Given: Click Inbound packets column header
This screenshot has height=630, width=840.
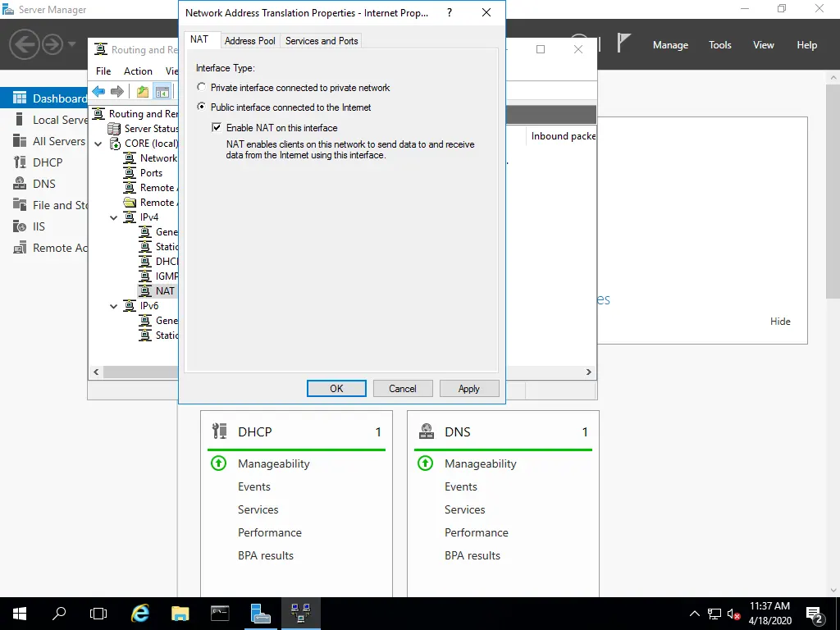Looking at the screenshot, I should click(563, 136).
